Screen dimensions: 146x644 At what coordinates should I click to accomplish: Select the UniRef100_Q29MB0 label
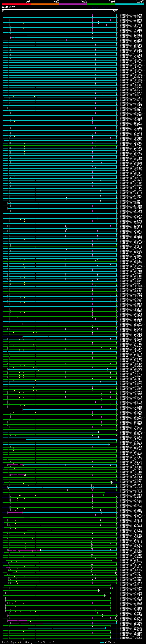[131, 321]
